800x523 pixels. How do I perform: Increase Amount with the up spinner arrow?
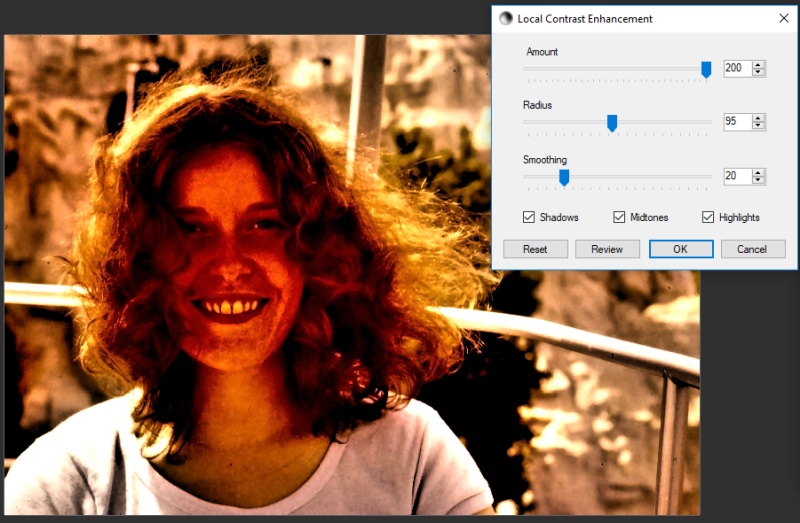(759, 64)
